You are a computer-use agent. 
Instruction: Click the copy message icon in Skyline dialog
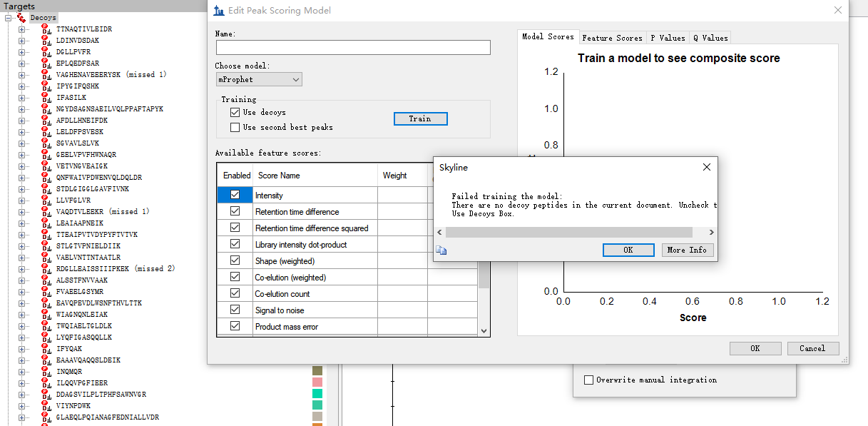tap(441, 250)
